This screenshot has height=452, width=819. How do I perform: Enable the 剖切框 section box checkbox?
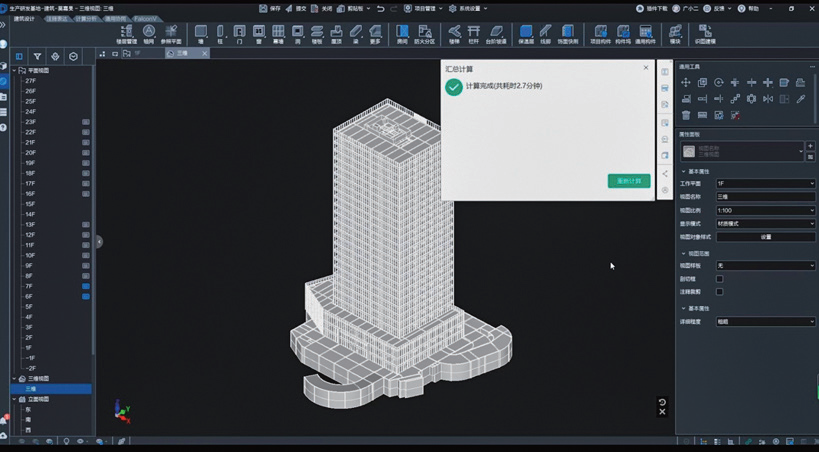pyautogui.click(x=719, y=279)
